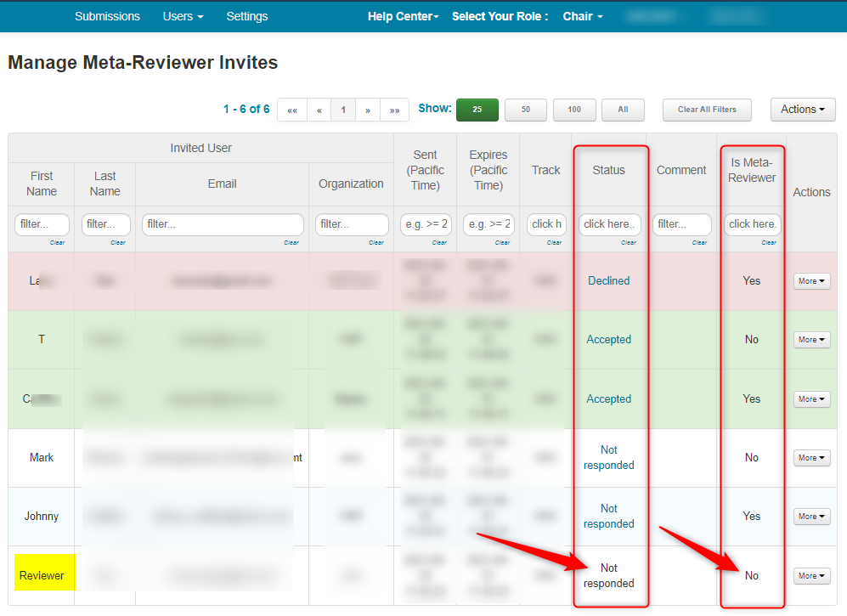Clear the Expires time filter
This screenshot has width=847, height=616.
tap(502, 243)
